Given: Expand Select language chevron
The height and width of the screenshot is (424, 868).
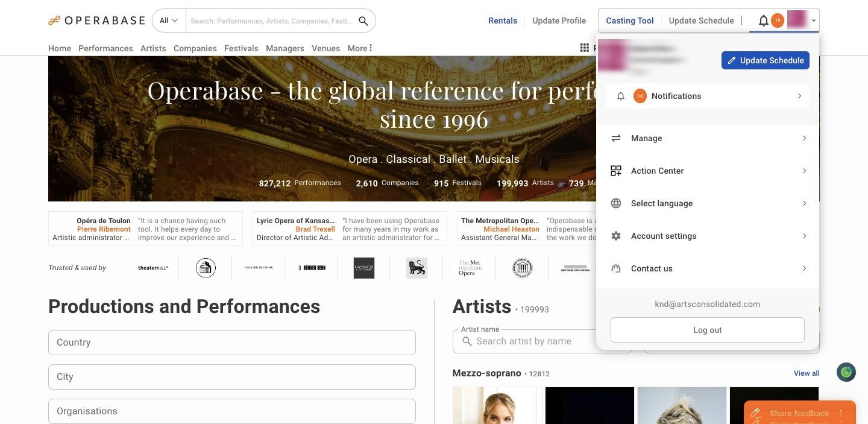Looking at the screenshot, I should click(x=804, y=203).
